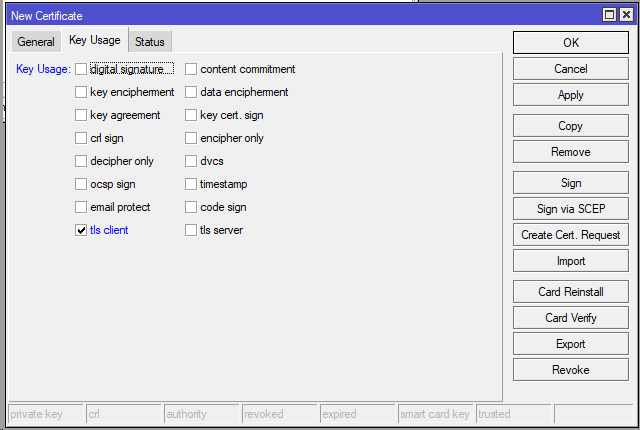Open the Status tab
Viewport: 640px width, 430px height.
(150, 42)
